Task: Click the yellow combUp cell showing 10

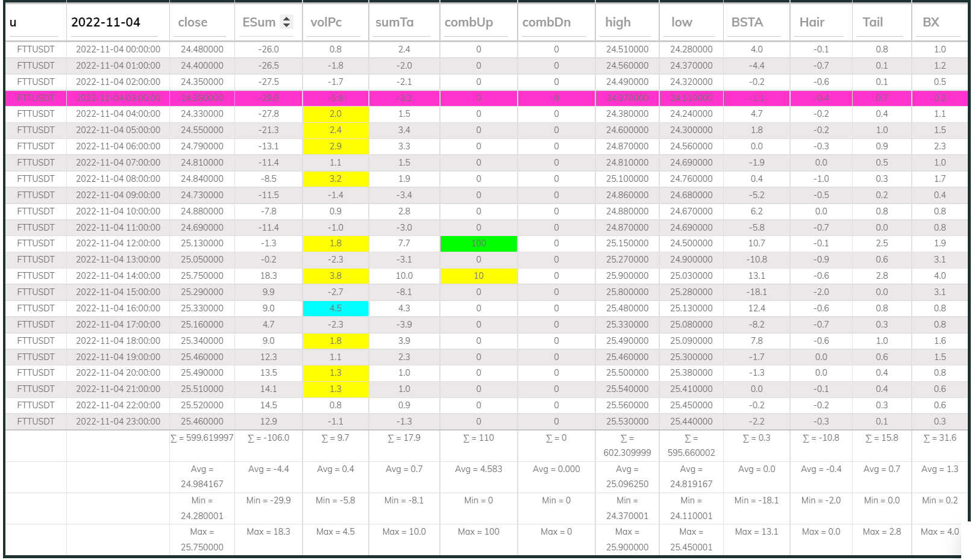Action: (478, 275)
